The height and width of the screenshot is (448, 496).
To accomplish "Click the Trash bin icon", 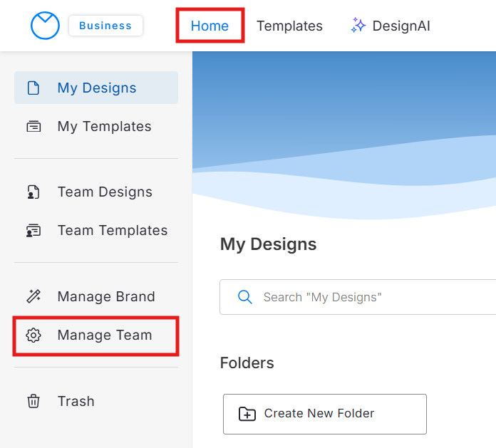I will [x=33, y=402].
